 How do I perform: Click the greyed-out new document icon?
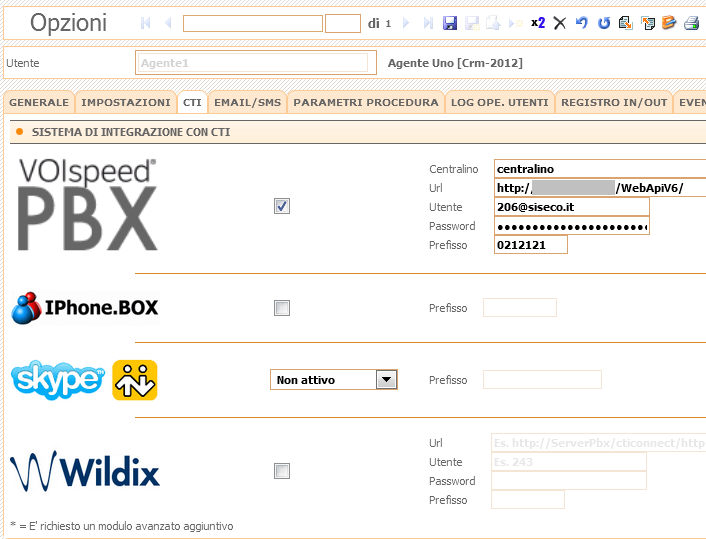pos(493,23)
